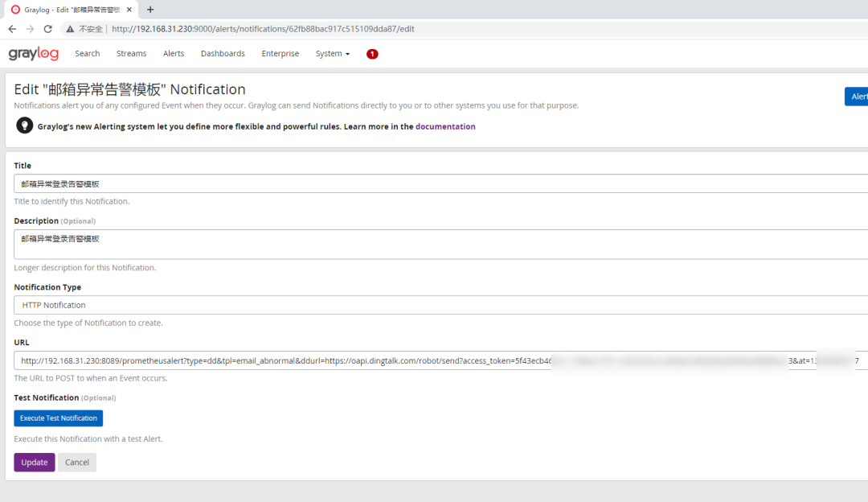868x502 pixels.
Task: Click 'Longer description for this Notification.' text
Action: click(x=84, y=268)
